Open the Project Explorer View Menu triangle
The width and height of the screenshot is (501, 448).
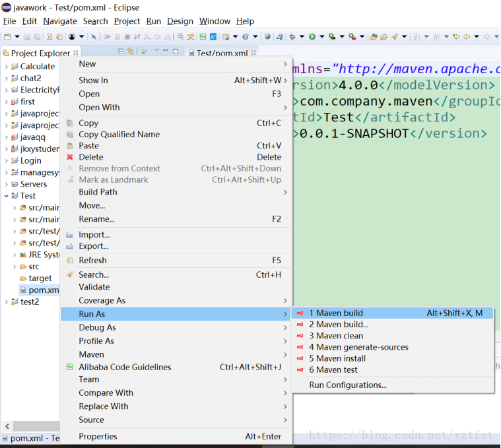[x=156, y=50]
